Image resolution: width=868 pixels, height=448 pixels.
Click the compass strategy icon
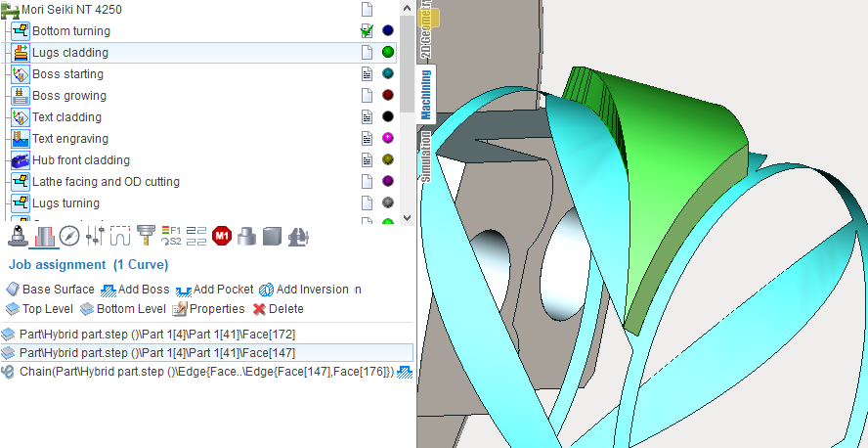[68, 236]
